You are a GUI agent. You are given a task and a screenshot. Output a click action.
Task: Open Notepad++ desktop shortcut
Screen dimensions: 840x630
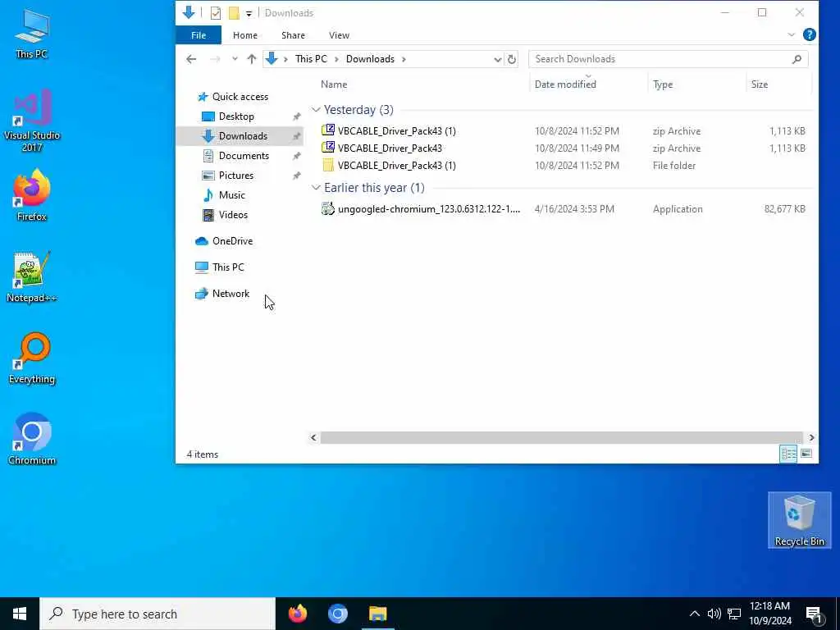(32, 277)
